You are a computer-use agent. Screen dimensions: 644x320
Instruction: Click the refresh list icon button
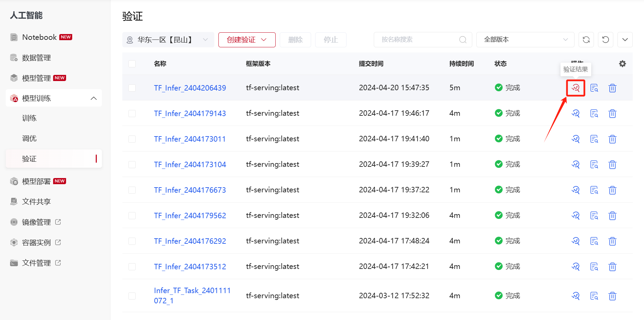point(586,40)
